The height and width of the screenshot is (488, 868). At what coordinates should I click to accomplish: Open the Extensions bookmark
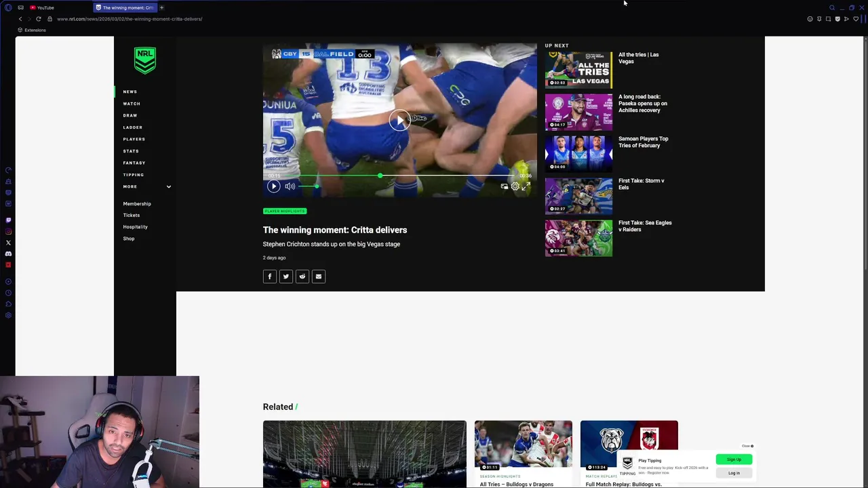coord(32,30)
